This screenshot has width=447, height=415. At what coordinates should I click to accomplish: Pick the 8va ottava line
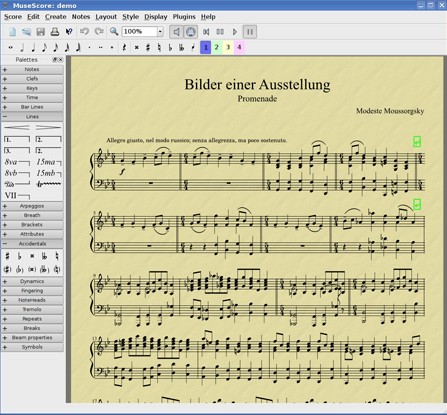click(17, 162)
